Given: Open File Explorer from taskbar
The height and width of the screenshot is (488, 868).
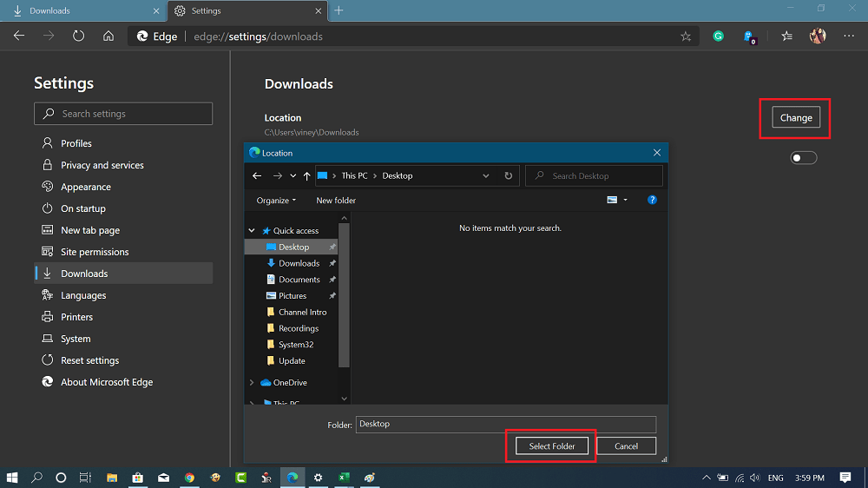Looking at the screenshot, I should click(x=112, y=478).
